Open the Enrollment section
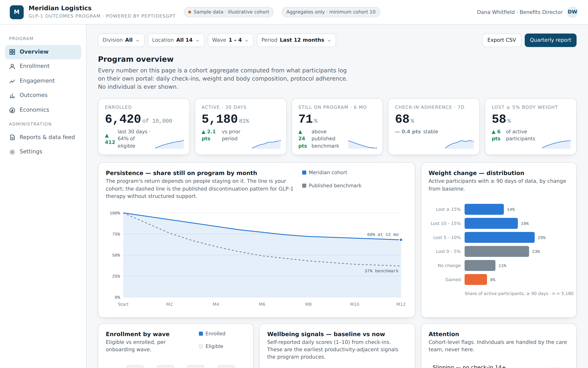 [x=43, y=66]
